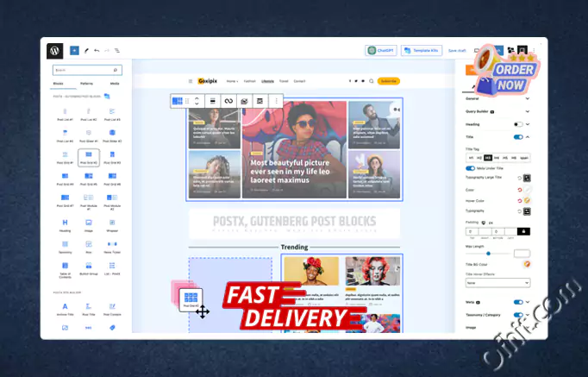Expand the Query Builder section

coord(496,111)
